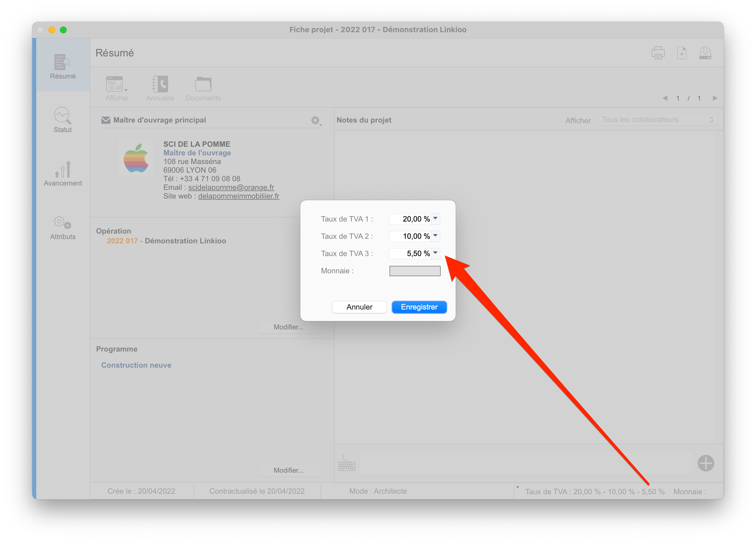Click the new document plus icon
The height and width of the screenshot is (542, 756).
click(x=682, y=53)
